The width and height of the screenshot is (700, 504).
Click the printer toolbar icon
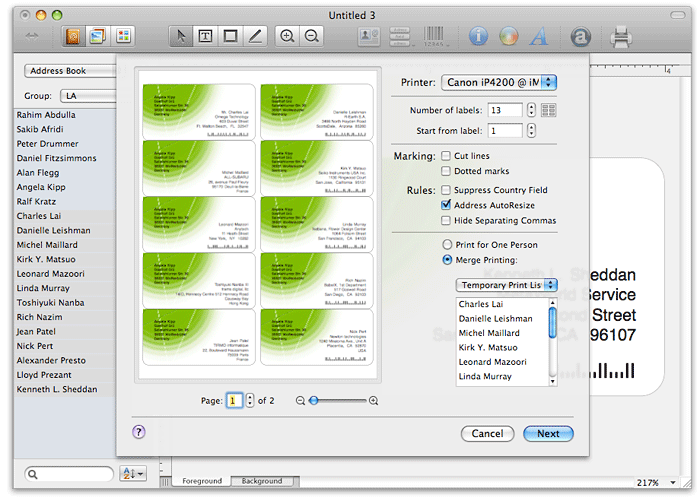621,37
